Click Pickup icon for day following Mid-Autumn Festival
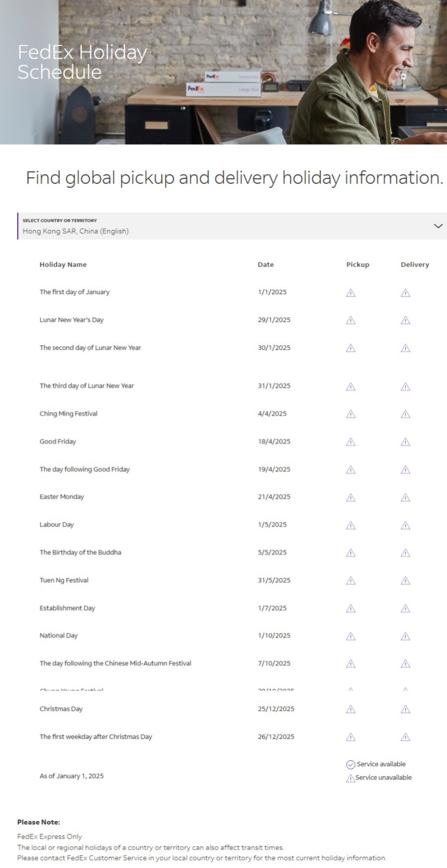This screenshot has height=868, width=447. pyautogui.click(x=351, y=664)
